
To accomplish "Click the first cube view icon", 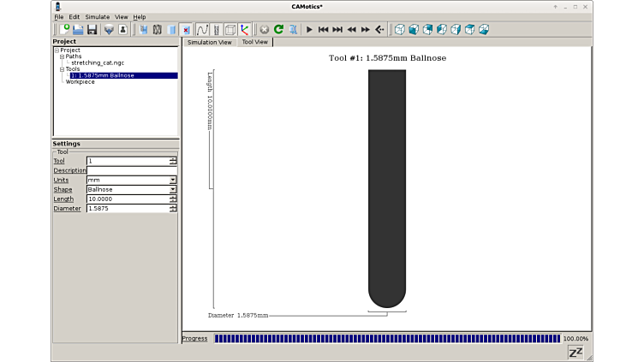I will (399, 29).
